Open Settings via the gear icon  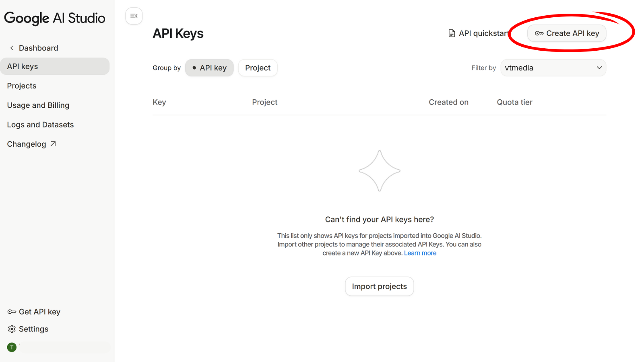[x=12, y=329]
